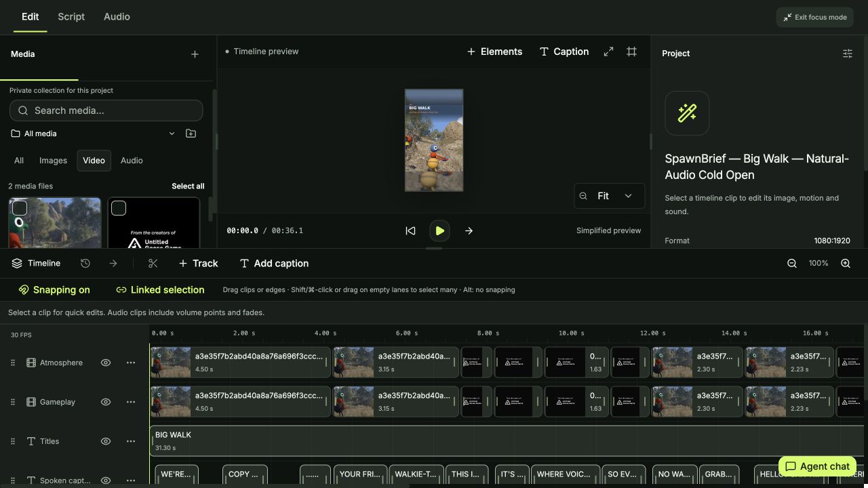Zoom in the timeline

[845, 263]
